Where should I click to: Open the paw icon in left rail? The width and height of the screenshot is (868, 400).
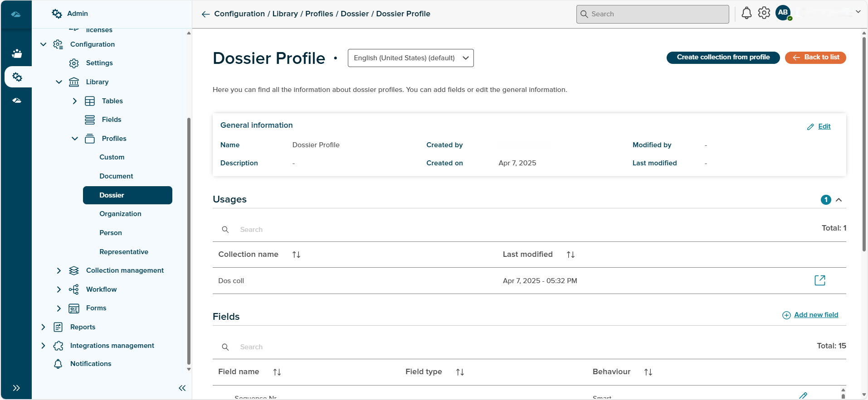[x=17, y=53]
